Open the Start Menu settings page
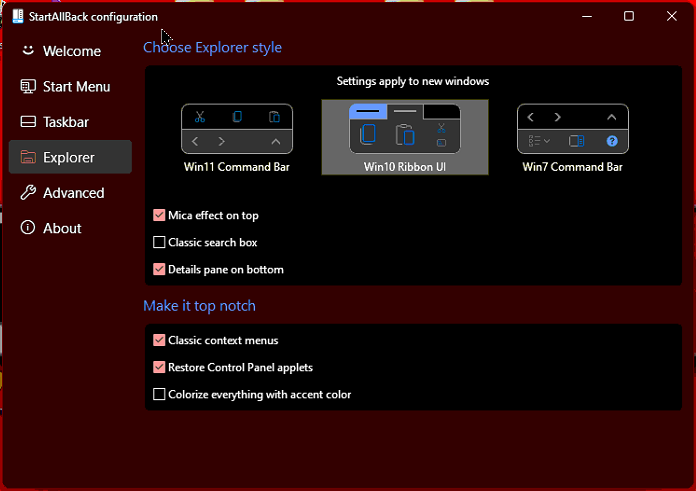This screenshot has height=491, width=696. coord(76,87)
